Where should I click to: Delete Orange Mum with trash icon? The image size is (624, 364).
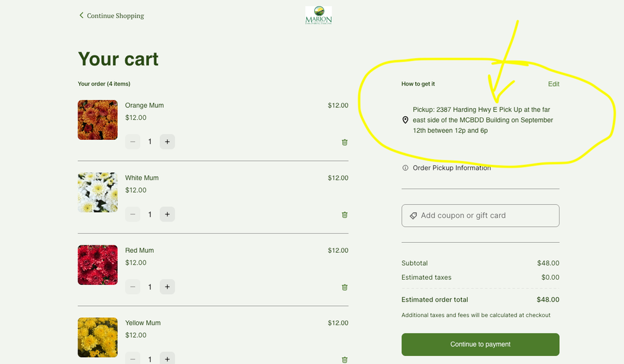344,142
